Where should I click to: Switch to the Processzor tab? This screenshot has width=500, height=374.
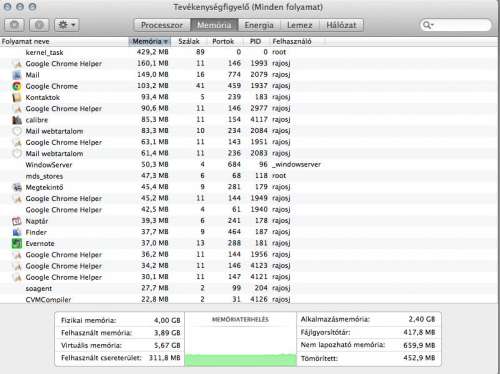point(162,25)
